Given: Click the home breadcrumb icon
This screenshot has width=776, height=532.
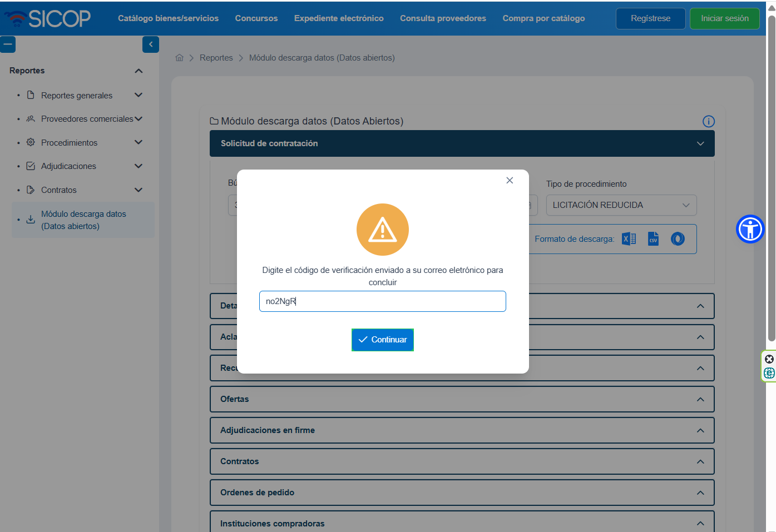Looking at the screenshot, I should 179,57.
